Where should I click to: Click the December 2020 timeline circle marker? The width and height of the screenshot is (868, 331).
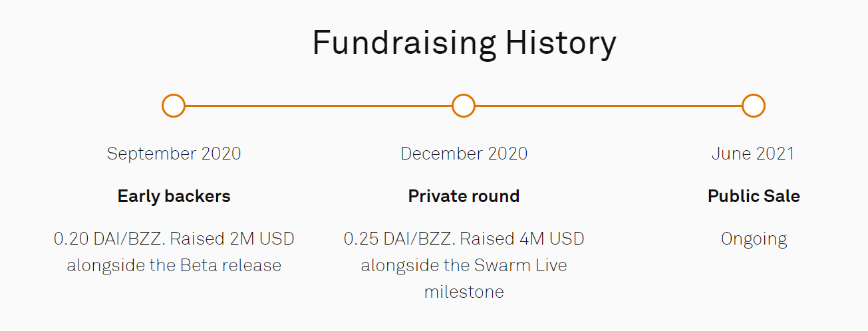point(464,106)
